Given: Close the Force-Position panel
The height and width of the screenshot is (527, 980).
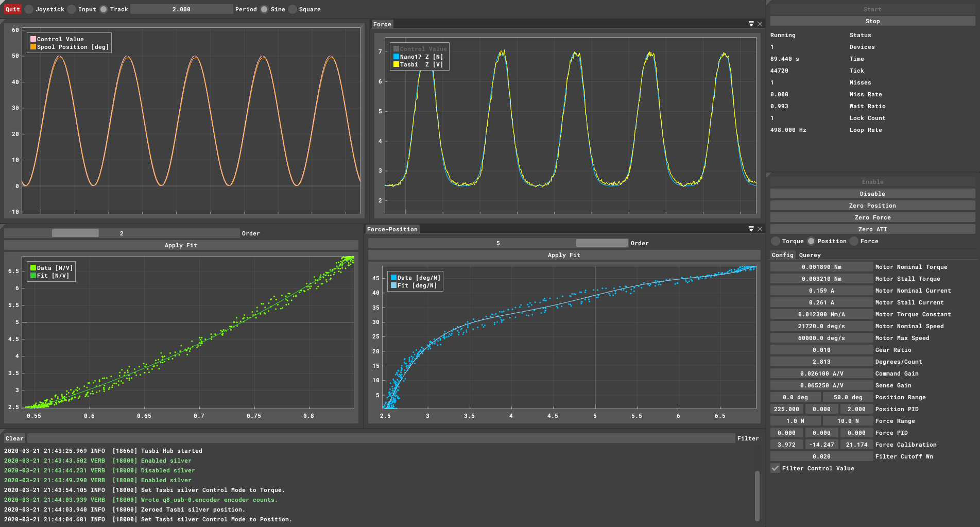Looking at the screenshot, I should coord(760,229).
